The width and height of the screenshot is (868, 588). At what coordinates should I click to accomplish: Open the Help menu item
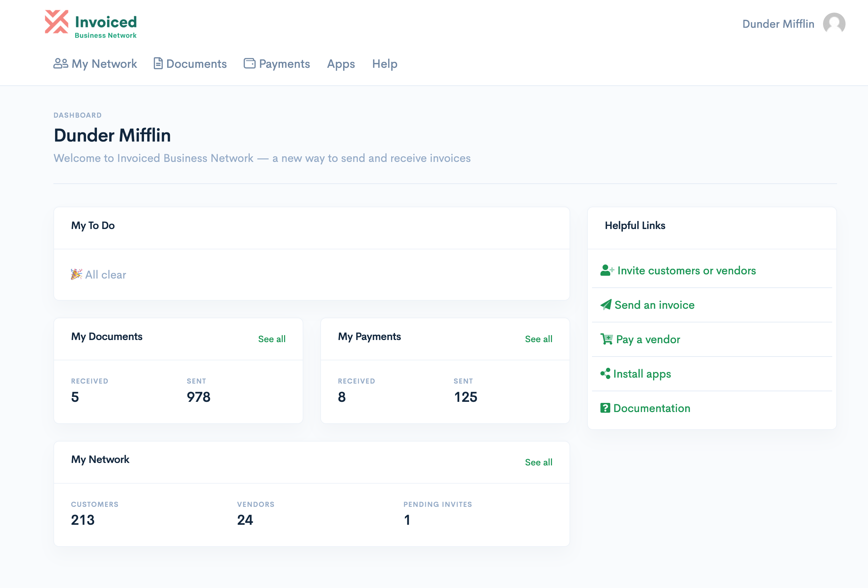coord(384,64)
